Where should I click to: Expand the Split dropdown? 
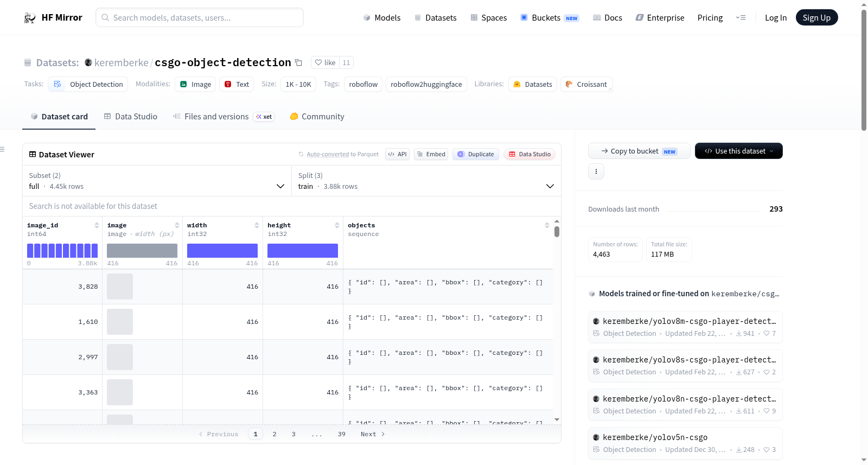(x=426, y=181)
